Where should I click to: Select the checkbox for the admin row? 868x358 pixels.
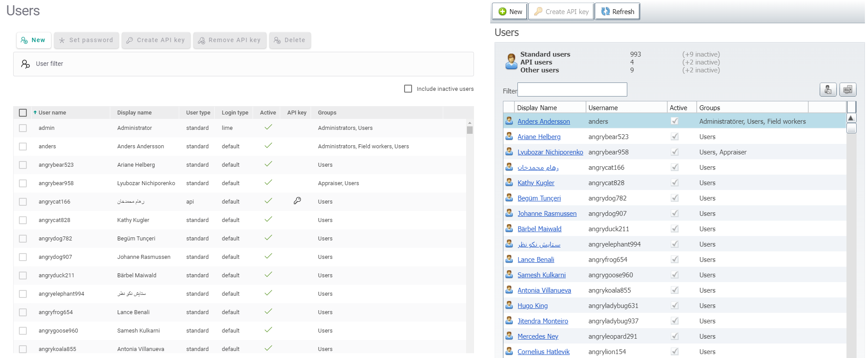[x=23, y=128]
